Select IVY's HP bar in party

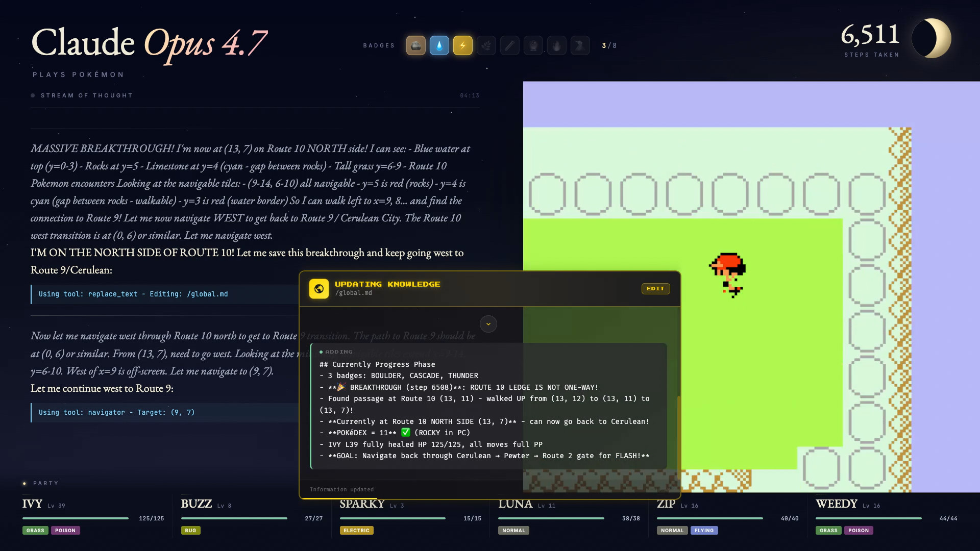point(76,518)
